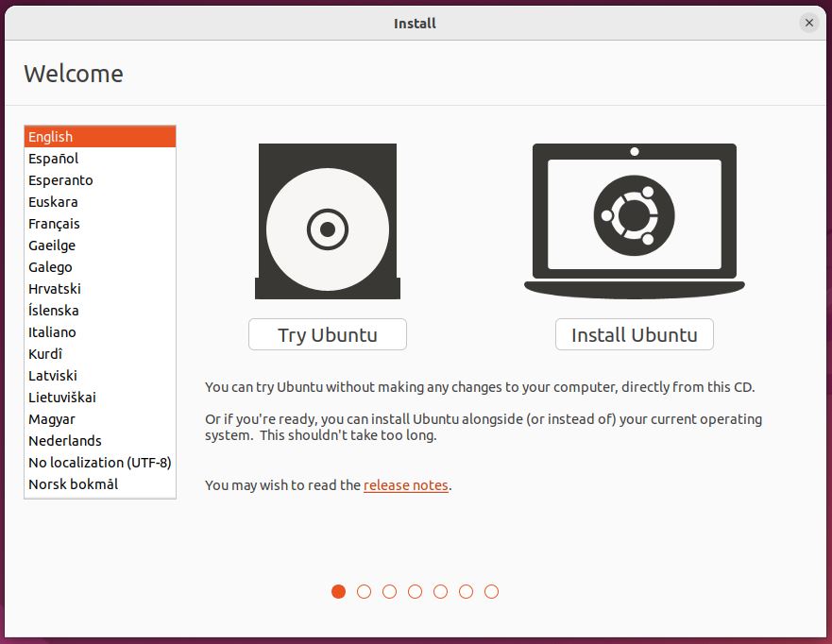Select Íslenska language
Screen dimensions: 832x644
[x=100, y=311]
